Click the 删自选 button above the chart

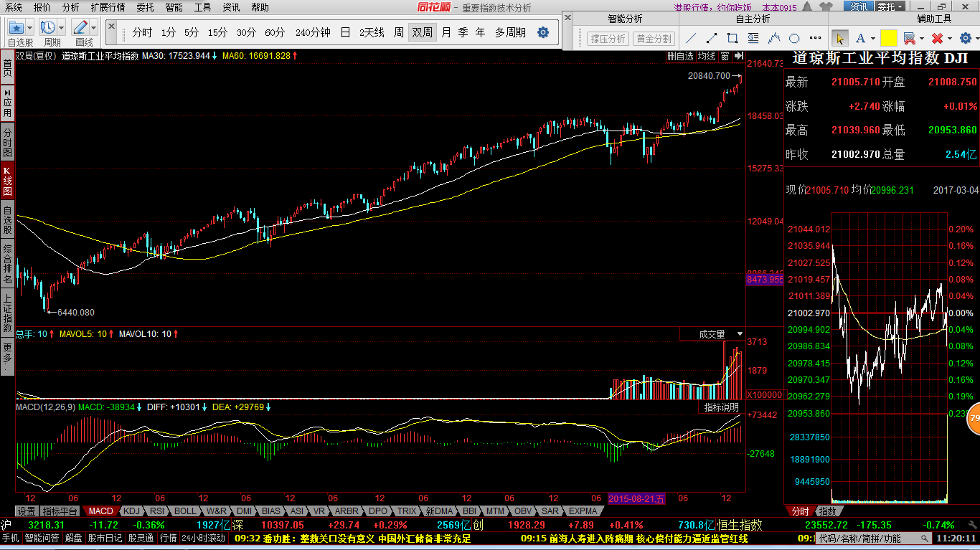coord(681,56)
